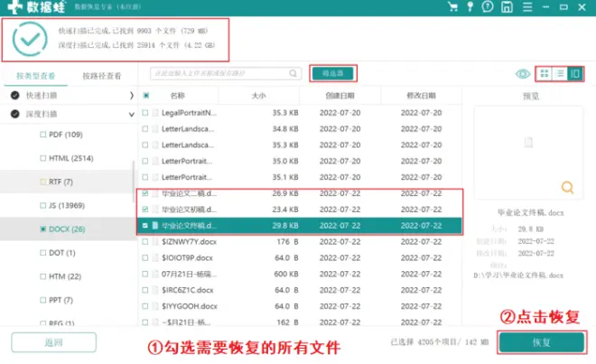Click the 返回 back button
The width and height of the screenshot is (596, 364).
pos(53,342)
